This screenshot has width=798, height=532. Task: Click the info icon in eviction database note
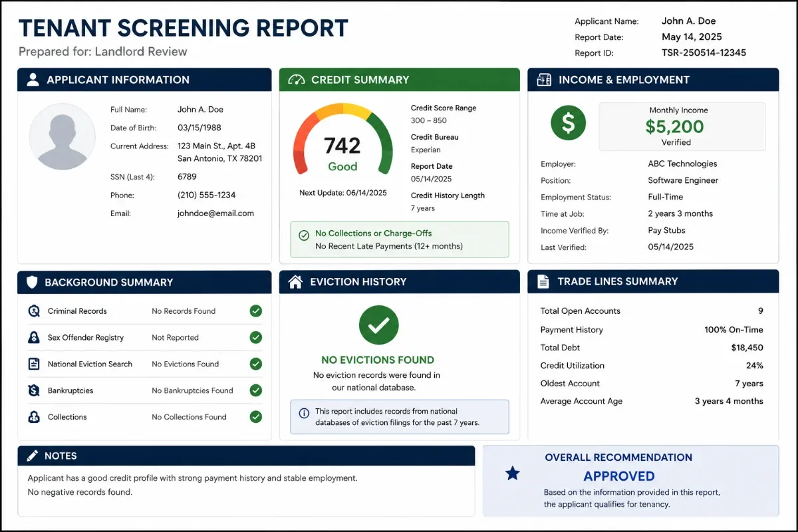coord(304,414)
